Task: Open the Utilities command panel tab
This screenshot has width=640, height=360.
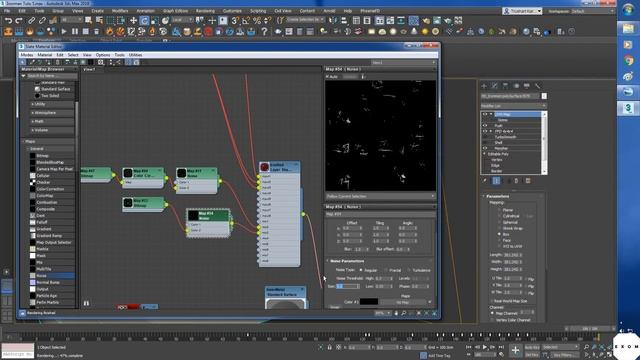Action: [538, 86]
